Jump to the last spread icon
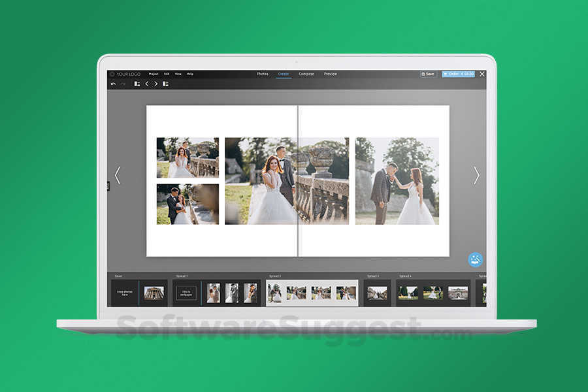Image resolution: width=588 pixels, height=392 pixels. click(x=165, y=84)
